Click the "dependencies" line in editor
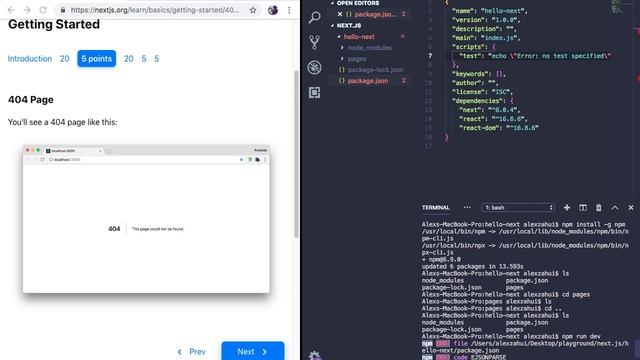640x360 pixels. (482, 101)
